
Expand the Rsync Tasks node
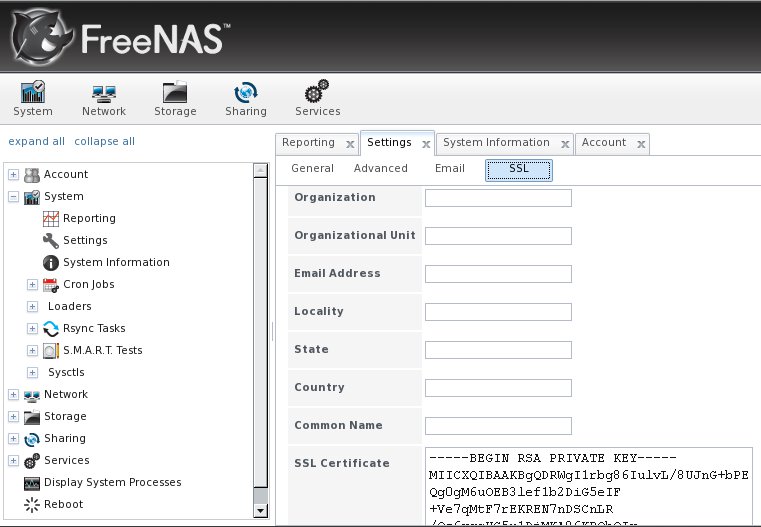coord(32,329)
